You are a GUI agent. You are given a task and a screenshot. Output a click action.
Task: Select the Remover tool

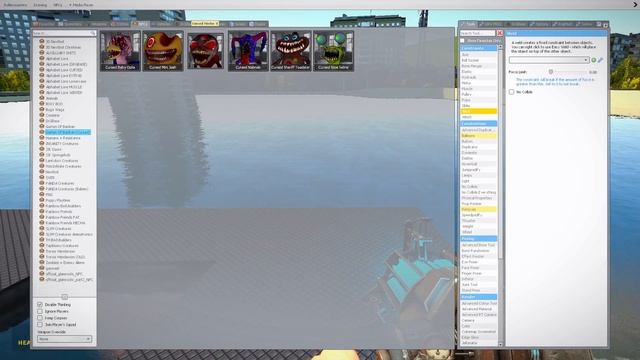coord(478,209)
